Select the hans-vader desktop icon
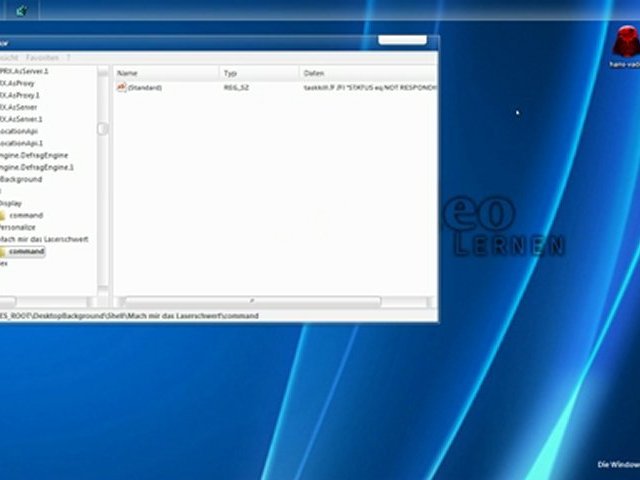The width and height of the screenshot is (640, 480). point(625,46)
